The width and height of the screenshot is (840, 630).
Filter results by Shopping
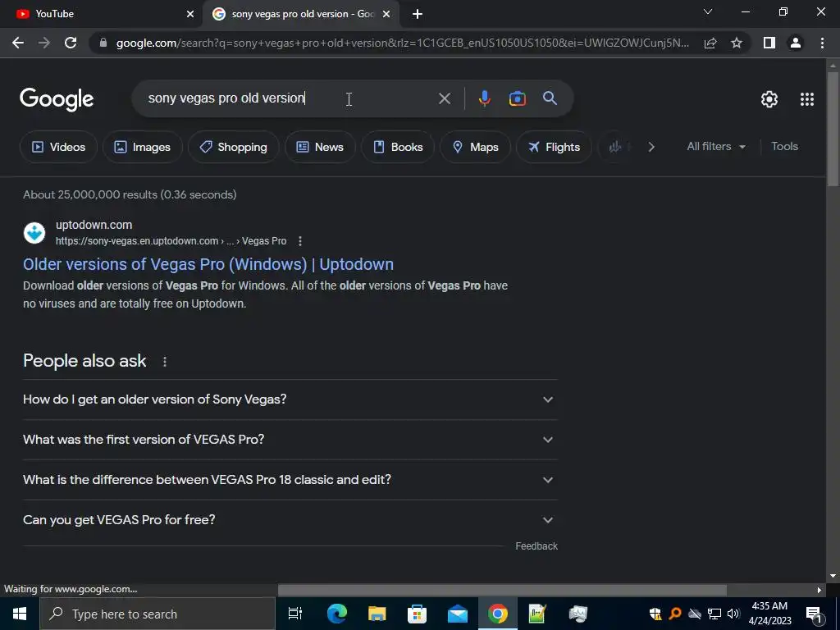coord(233,147)
